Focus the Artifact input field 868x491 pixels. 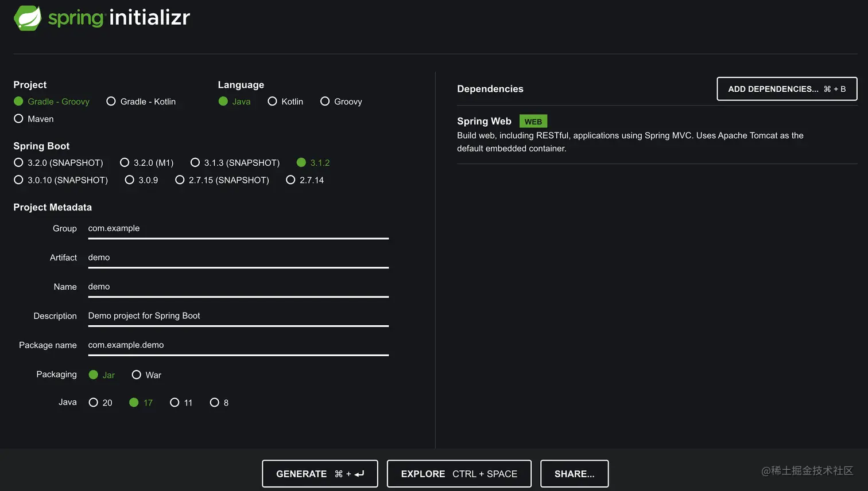[x=238, y=258]
